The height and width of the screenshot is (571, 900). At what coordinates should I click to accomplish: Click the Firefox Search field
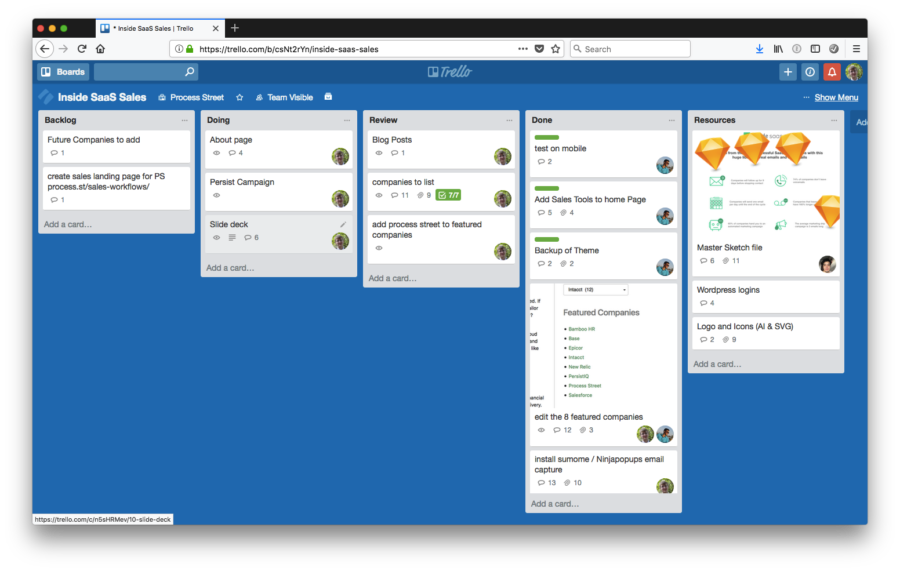click(630, 49)
